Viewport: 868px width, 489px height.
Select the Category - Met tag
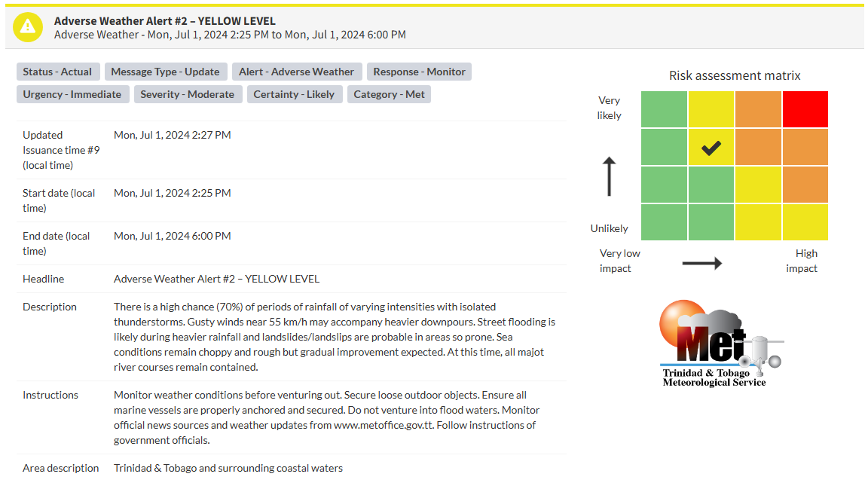[x=389, y=94]
